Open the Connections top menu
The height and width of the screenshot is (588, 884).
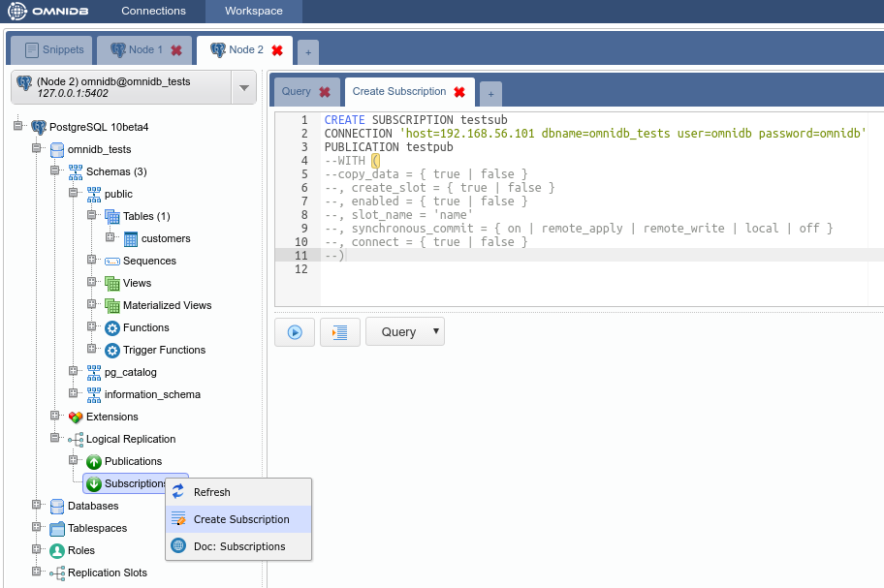click(153, 12)
